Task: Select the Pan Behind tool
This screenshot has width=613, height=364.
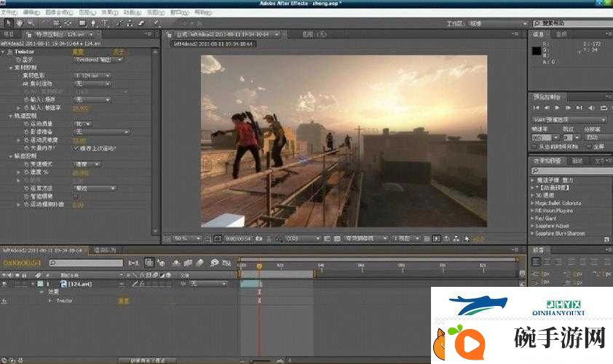Action: (x=68, y=23)
